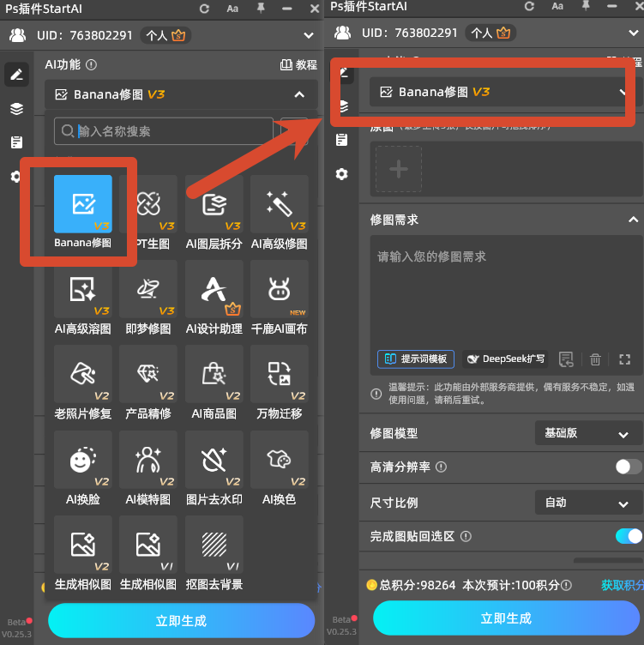The image size is (644, 645).
Task: Click right panel refresh icon in title bar
Action: [x=529, y=6]
